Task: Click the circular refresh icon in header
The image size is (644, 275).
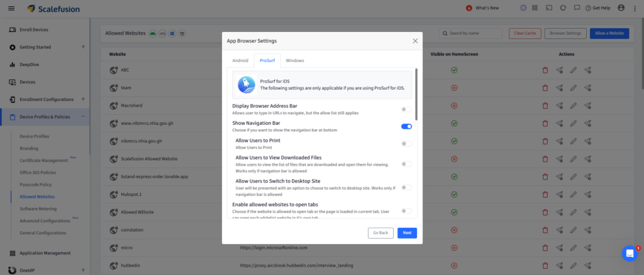Action: click(563, 8)
